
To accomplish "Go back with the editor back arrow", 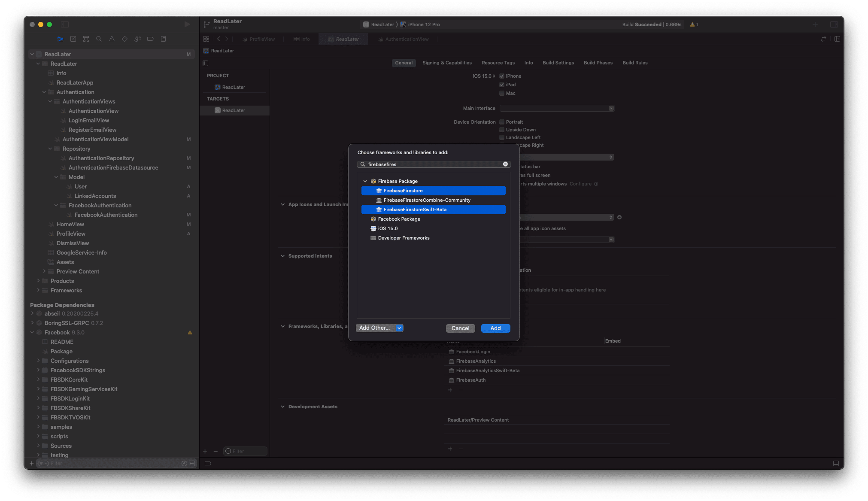I will (x=219, y=39).
